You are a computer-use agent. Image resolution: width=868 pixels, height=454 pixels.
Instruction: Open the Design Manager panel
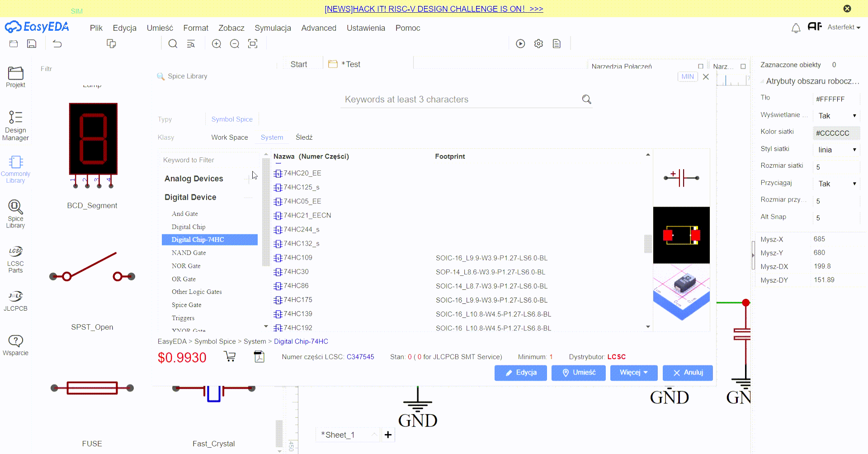(15, 126)
